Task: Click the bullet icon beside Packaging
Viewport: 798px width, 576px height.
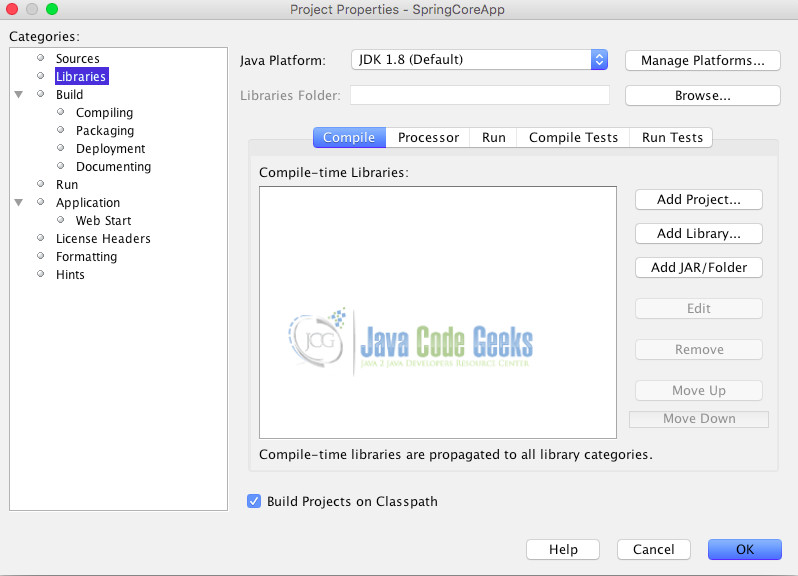Action: click(x=61, y=130)
